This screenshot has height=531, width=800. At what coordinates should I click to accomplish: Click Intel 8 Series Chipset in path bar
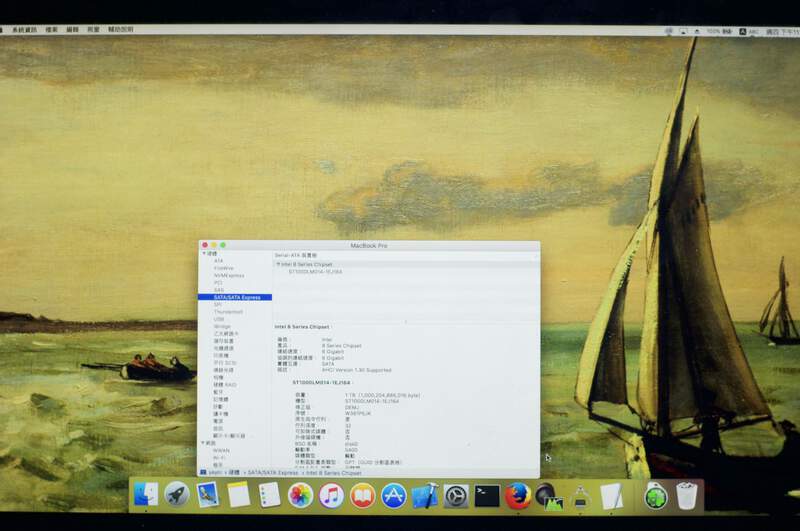334,473
